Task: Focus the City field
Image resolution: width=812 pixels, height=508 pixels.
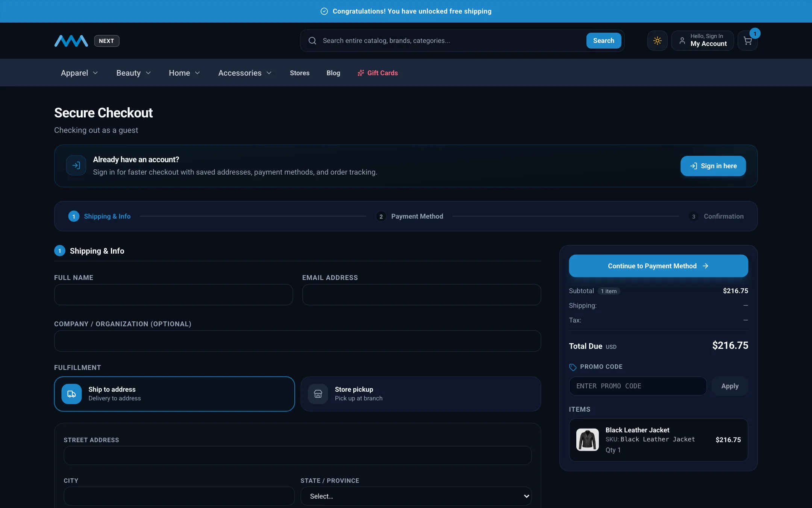Action: pos(179,496)
